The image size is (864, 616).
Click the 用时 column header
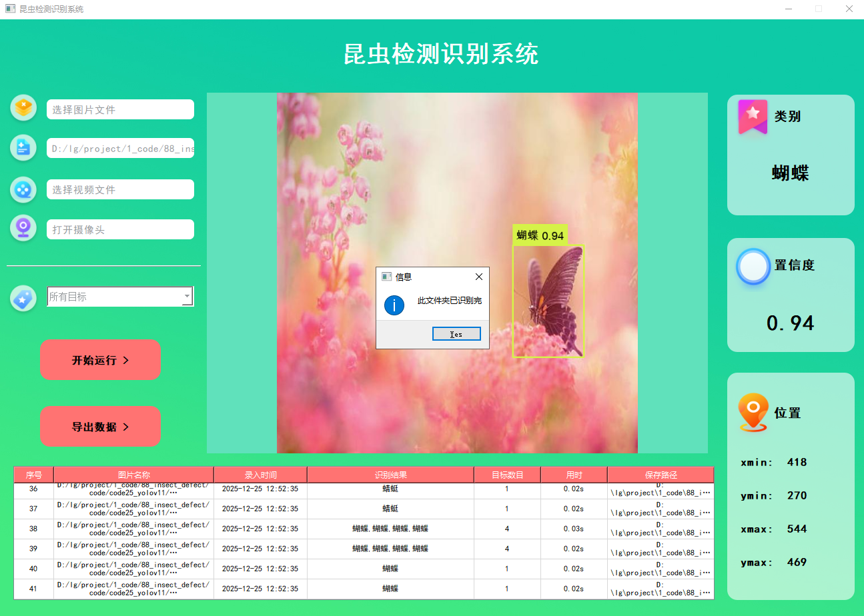point(574,475)
